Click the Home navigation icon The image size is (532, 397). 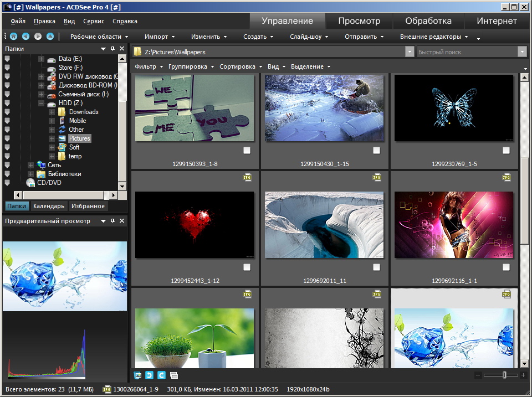click(x=13, y=37)
